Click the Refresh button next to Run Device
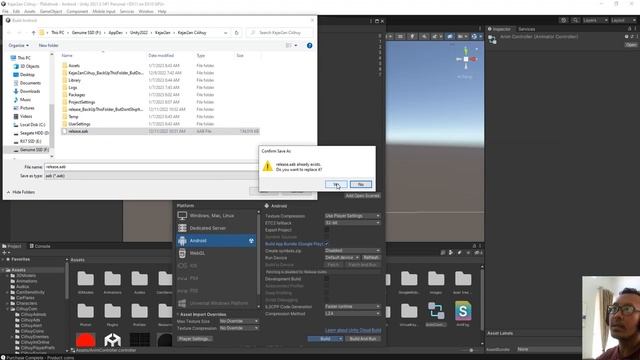The height and width of the screenshot is (360, 640). 371,258
